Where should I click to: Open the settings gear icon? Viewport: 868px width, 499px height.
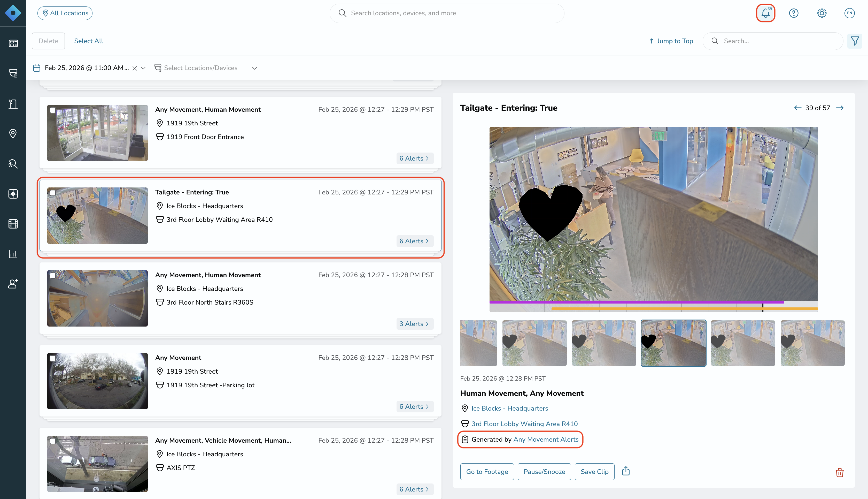(x=822, y=13)
